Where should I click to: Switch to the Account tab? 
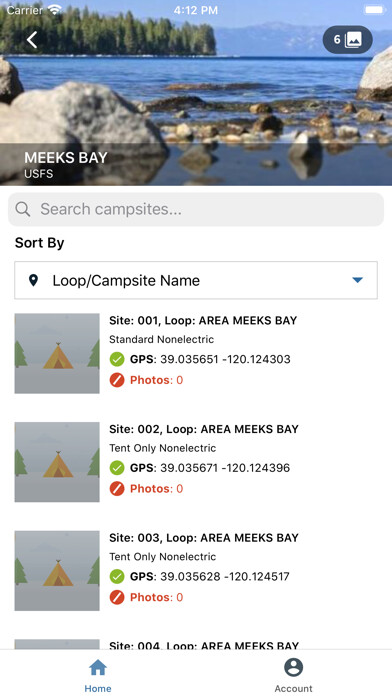coord(293,675)
